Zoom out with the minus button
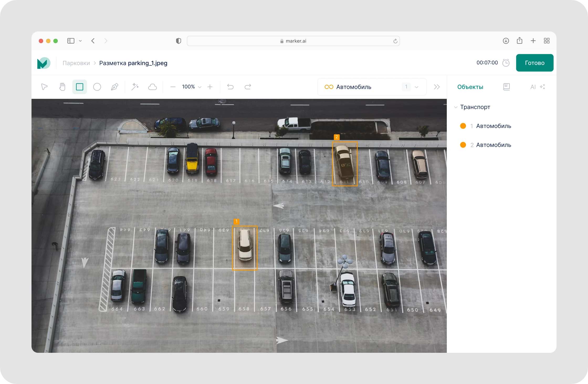The image size is (588, 384). click(173, 87)
